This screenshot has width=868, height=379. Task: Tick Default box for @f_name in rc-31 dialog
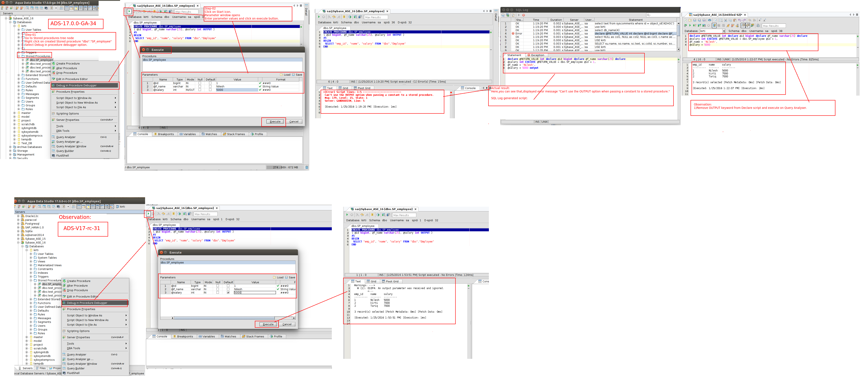coord(228,289)
